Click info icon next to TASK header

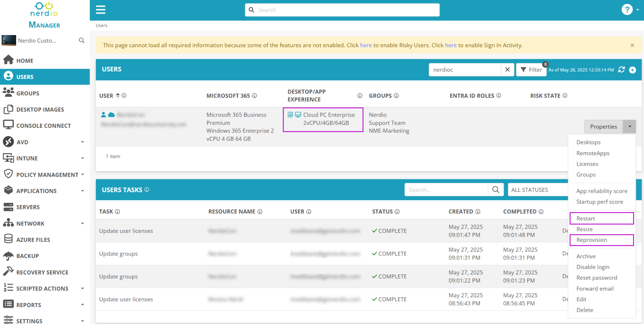pyautogui.click(x=117, y=211)
